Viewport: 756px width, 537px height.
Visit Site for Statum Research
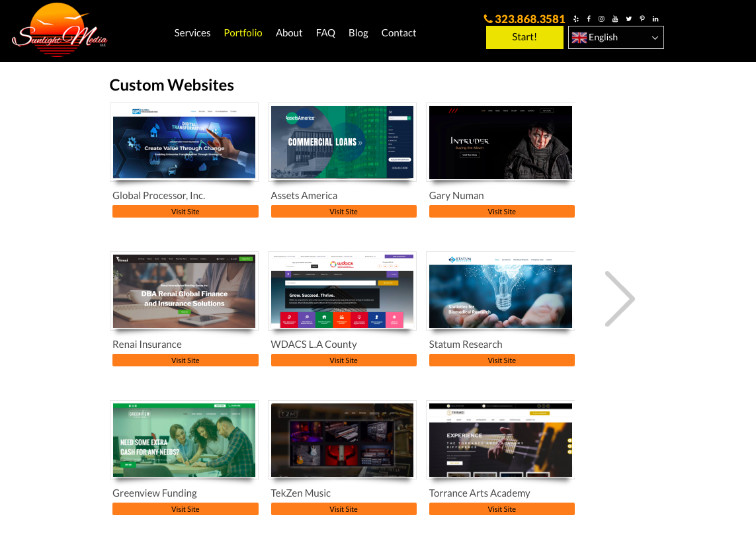[502, 360]
